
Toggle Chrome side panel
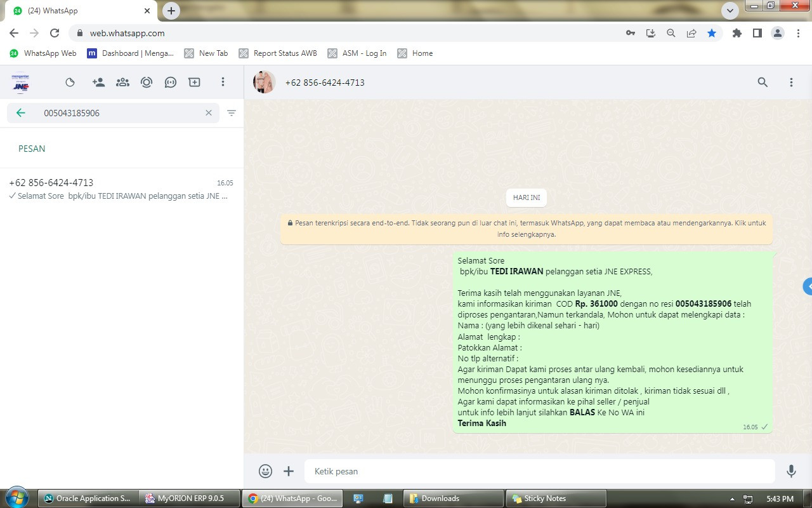point(757,33)
